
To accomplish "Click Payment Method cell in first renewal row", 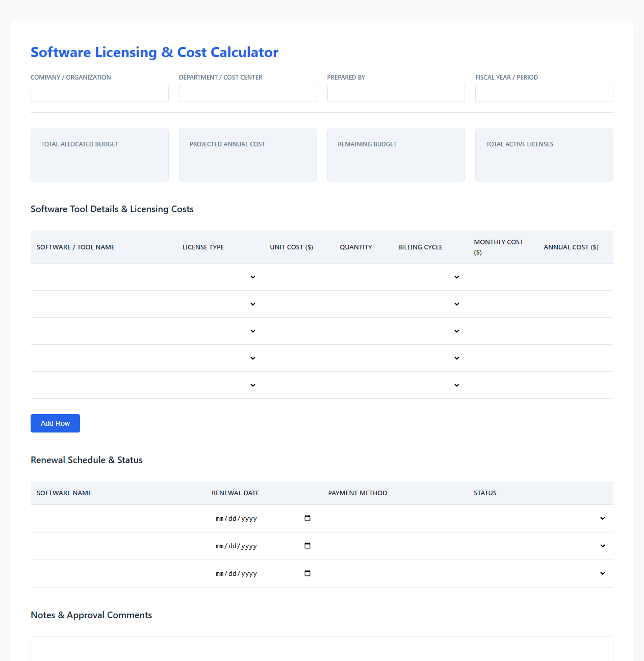I will 395,518.
